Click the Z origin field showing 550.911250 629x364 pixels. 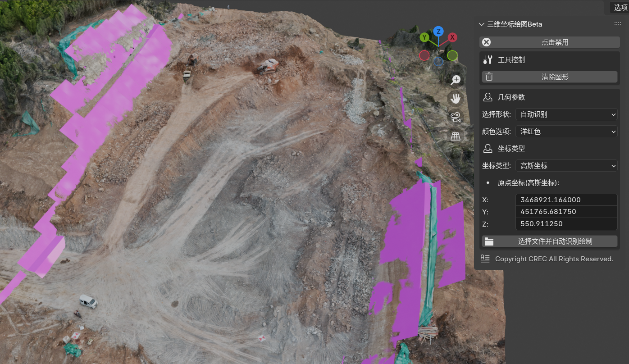[566, 224]
